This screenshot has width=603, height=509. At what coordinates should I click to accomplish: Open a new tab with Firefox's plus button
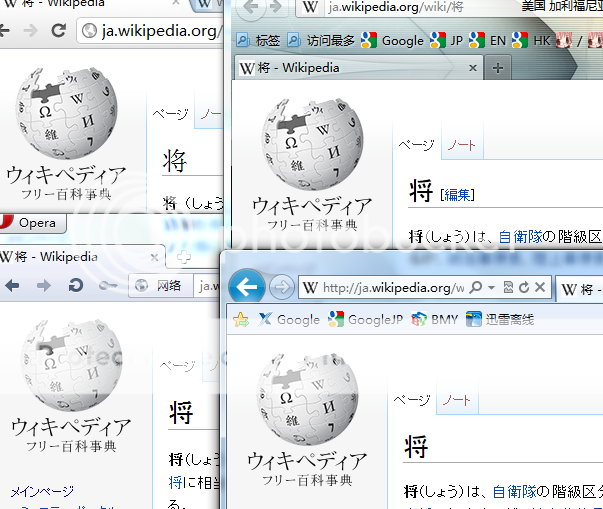498,68
